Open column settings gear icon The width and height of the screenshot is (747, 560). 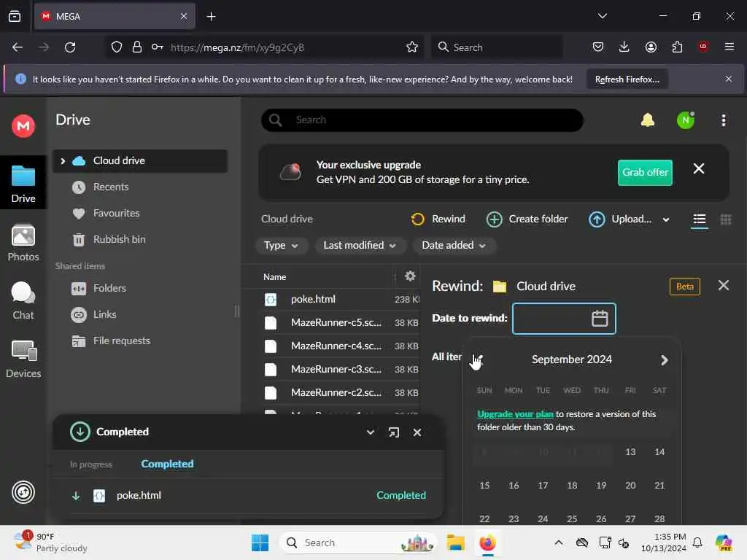(x=410, y=276)
